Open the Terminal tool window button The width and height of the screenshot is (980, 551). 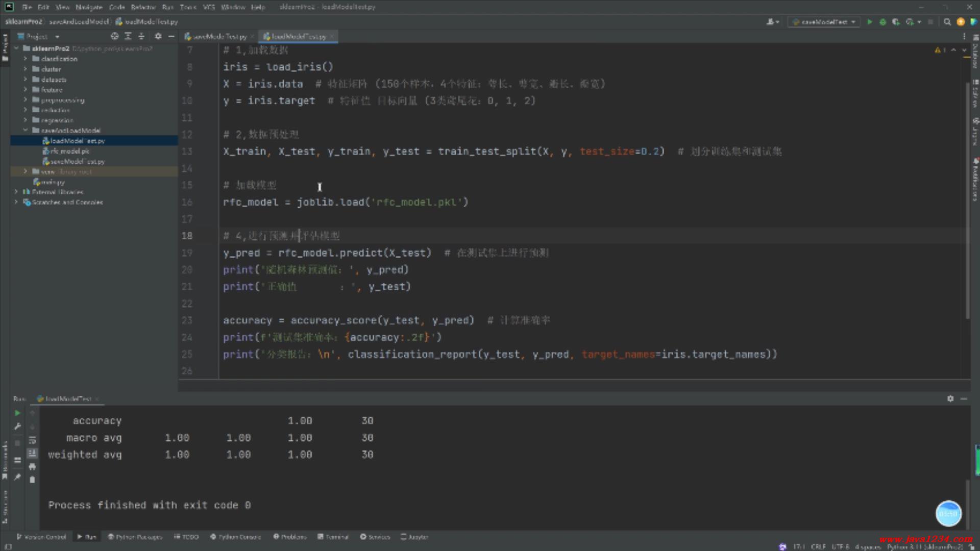tap(333, 537)
